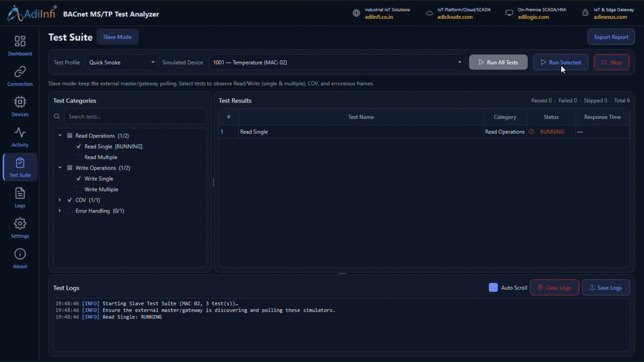Check the Error Handling category checkbox
Viewport: 644px width, 362px height.
[70, 210]
